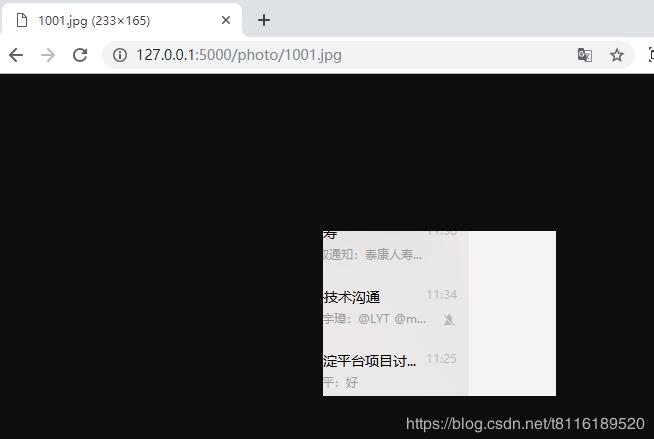View site information icon
Viewport: 654px width, 439px height.
pyautogui.click(x=120, y=55)
